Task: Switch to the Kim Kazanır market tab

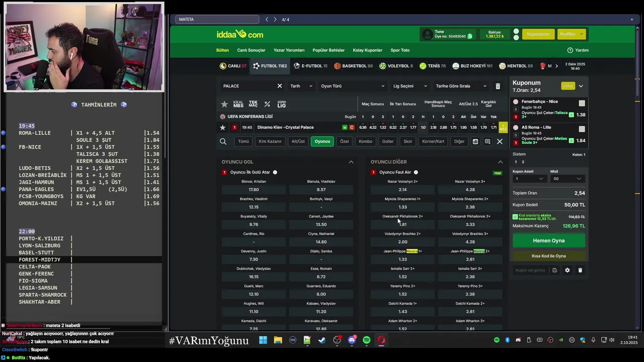Action: tap(270, 142)
